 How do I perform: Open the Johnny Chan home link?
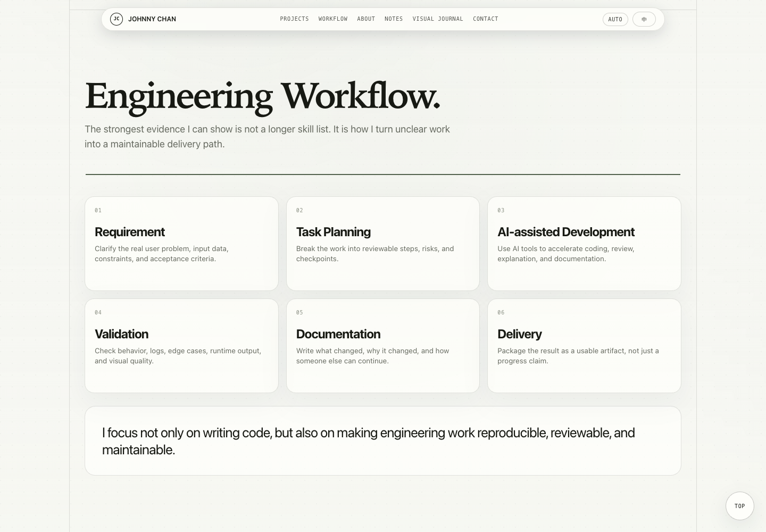pos(143,19)
